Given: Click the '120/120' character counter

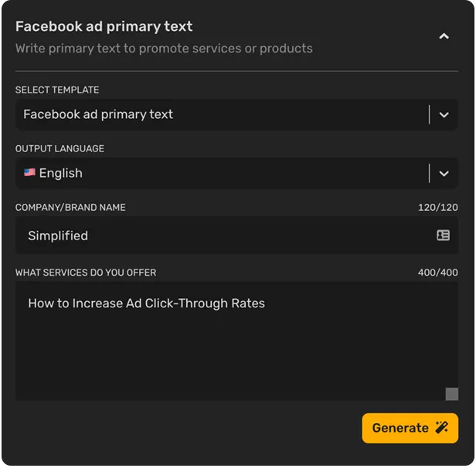Looking at the screenshot, I should coord(437,208).
